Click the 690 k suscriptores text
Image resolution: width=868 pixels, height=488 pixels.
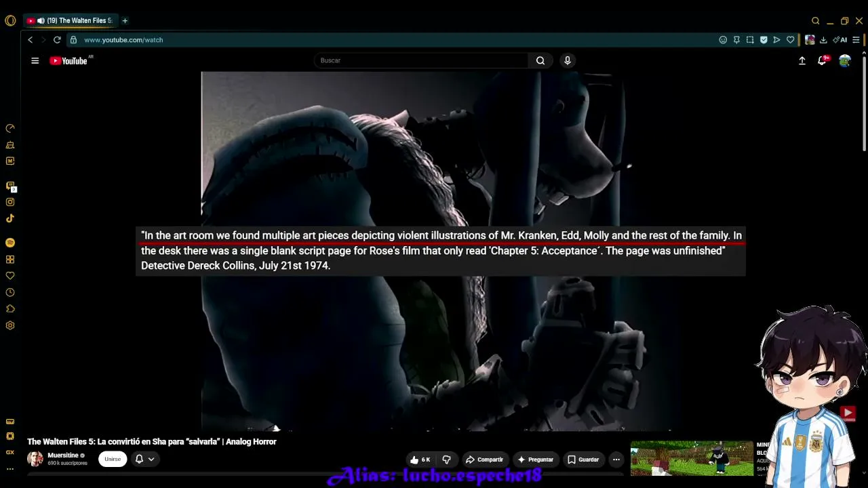click(67, 464)
